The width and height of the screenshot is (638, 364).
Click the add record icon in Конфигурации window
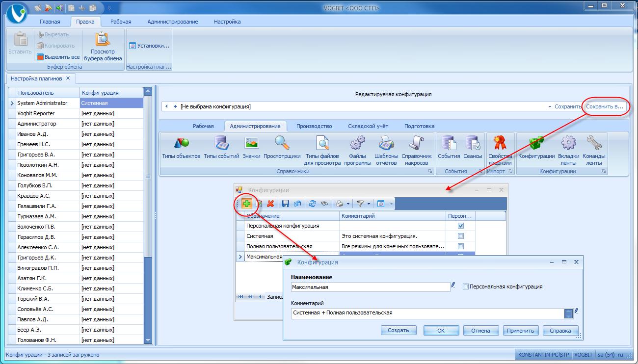pyautogui.click(x=246, y=203)
